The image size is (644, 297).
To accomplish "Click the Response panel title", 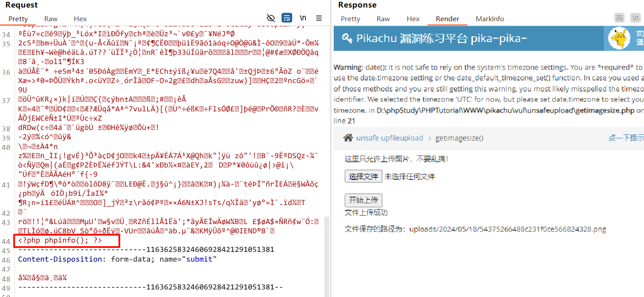I will (357, 5).
